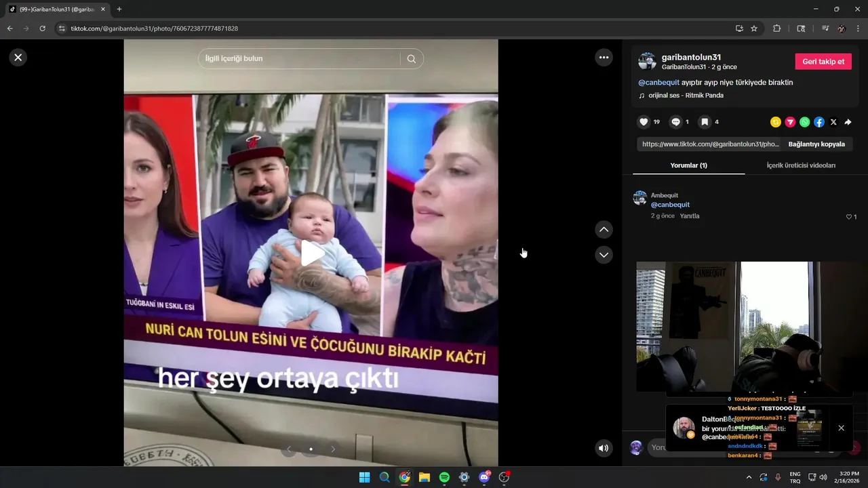Open the Chrome extensions puzzle icon
The height and width of the screenshot is (488, 868).
click(x=777, y=28)
